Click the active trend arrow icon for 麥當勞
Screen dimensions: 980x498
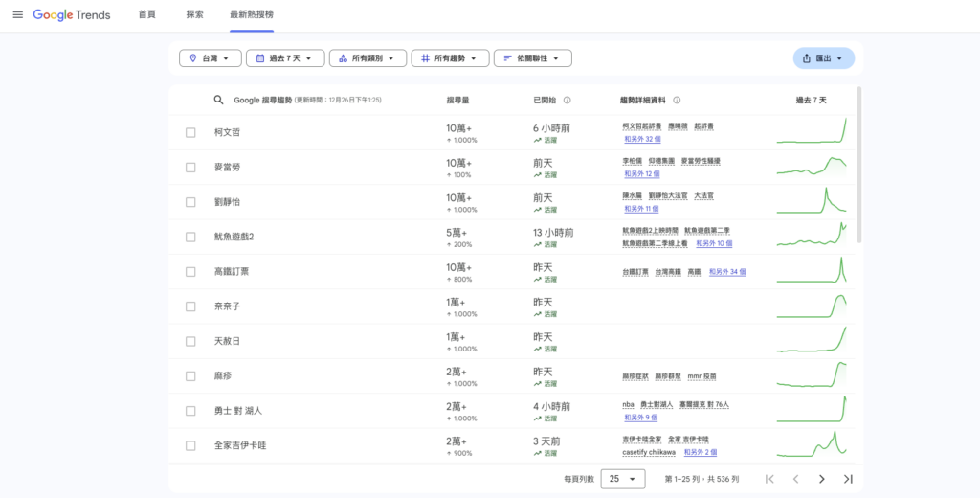click(x=537, y=175)
